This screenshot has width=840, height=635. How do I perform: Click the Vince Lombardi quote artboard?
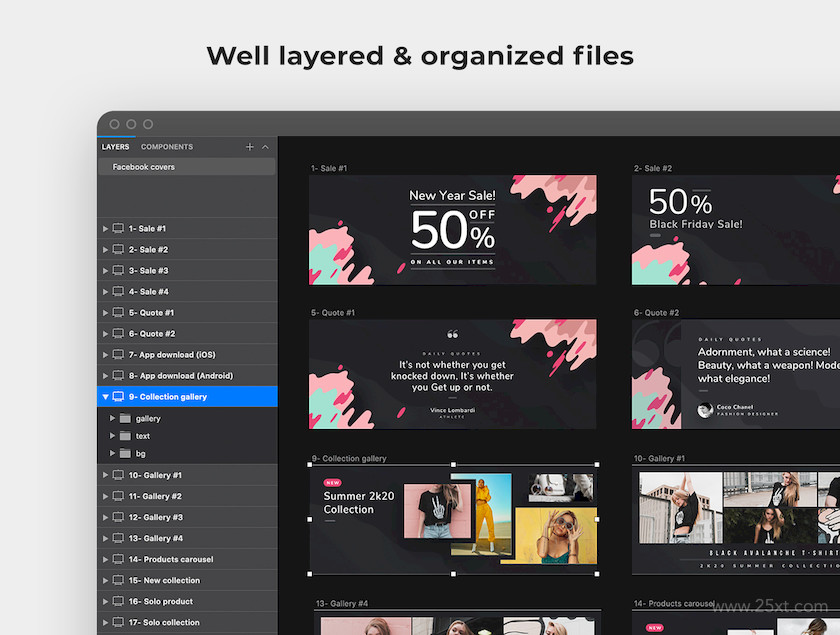[x=453, y=374]
